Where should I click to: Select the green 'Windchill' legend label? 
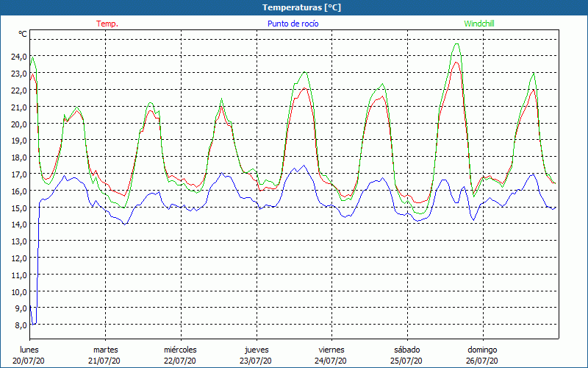[479, 24]
